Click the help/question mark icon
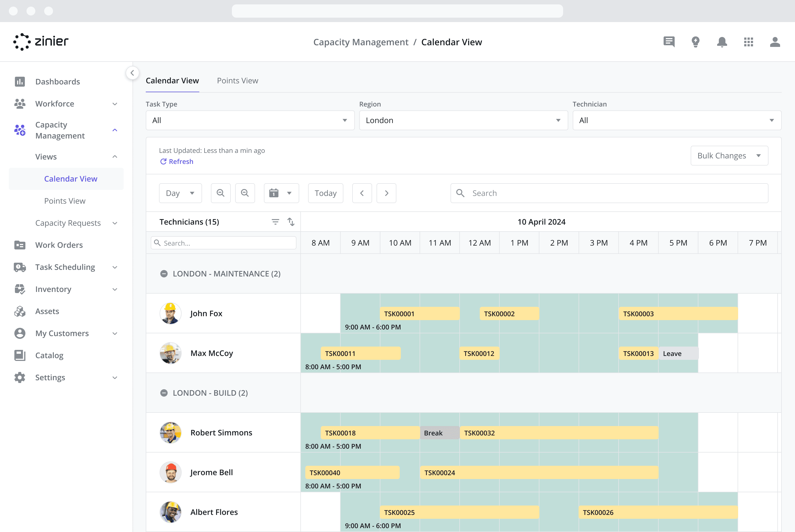The image size is (795, 532). (695, 42)
